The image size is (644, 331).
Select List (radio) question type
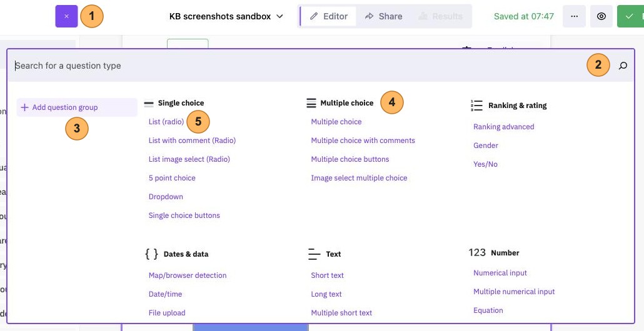tap(166, 122)
